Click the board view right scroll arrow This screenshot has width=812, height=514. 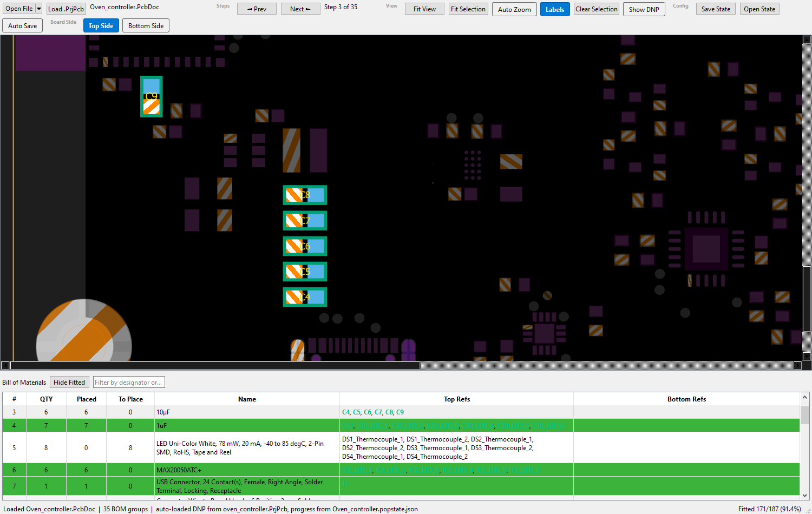pos(797,365)
